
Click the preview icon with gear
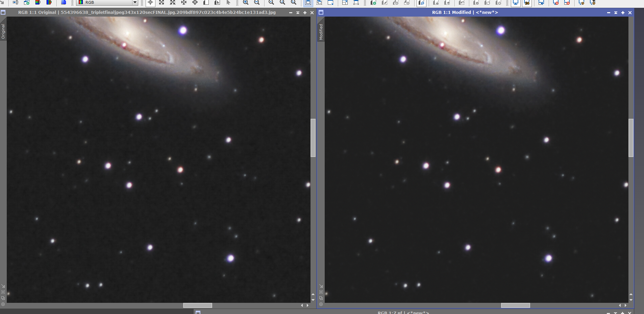(476, 3)
